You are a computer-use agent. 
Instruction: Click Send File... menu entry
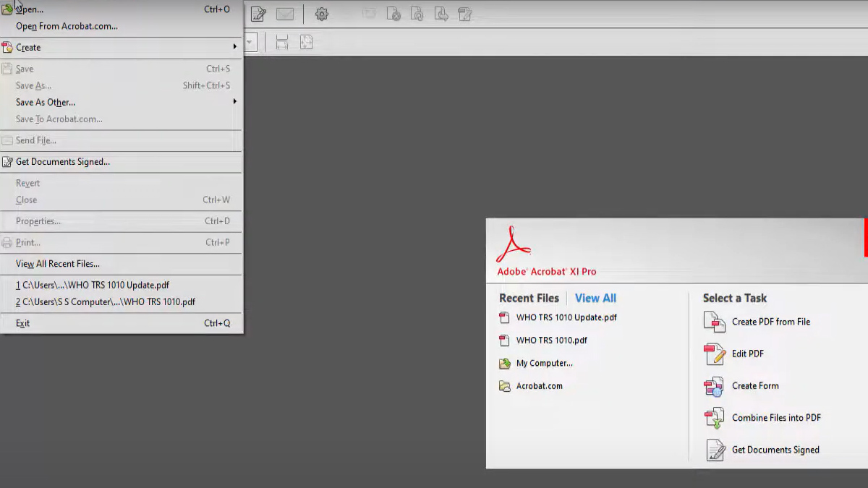pyautogui.click(x=122, y=140)
